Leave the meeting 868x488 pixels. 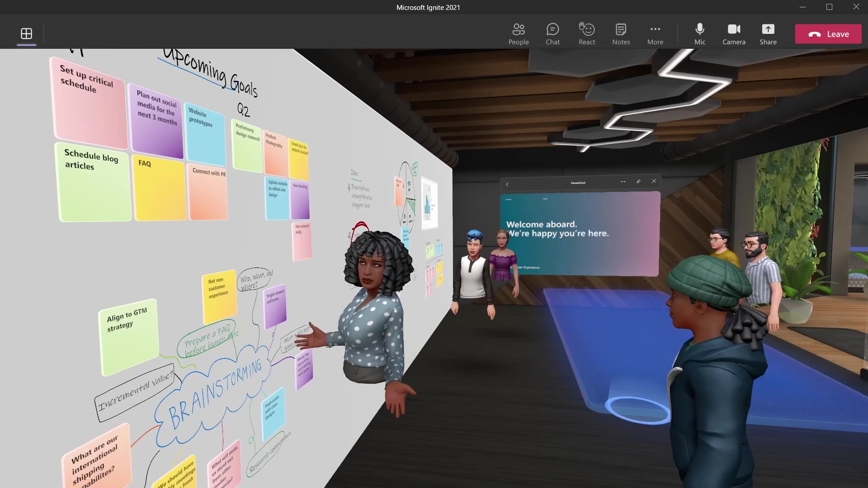(x=828, y=34)
